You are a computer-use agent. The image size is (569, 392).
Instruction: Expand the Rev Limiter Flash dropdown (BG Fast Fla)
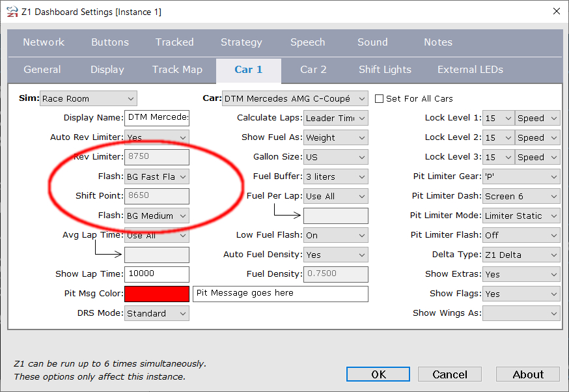[x=157, y=176]
